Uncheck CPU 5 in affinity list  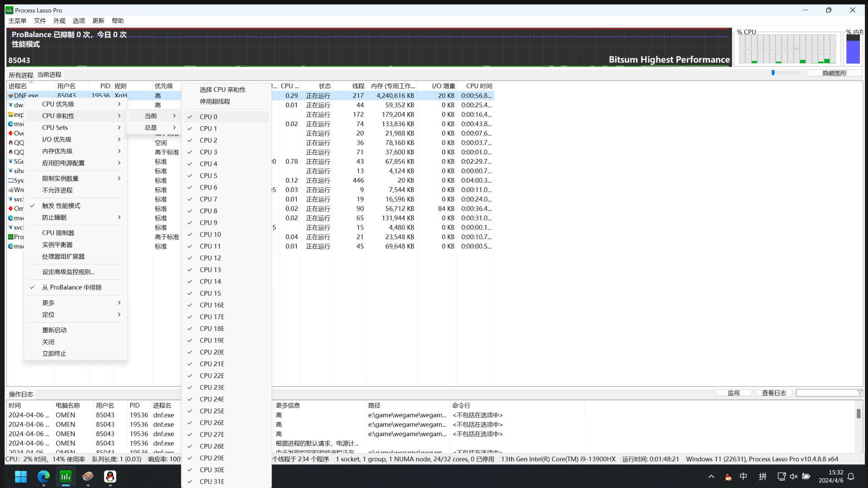(226, 176)
